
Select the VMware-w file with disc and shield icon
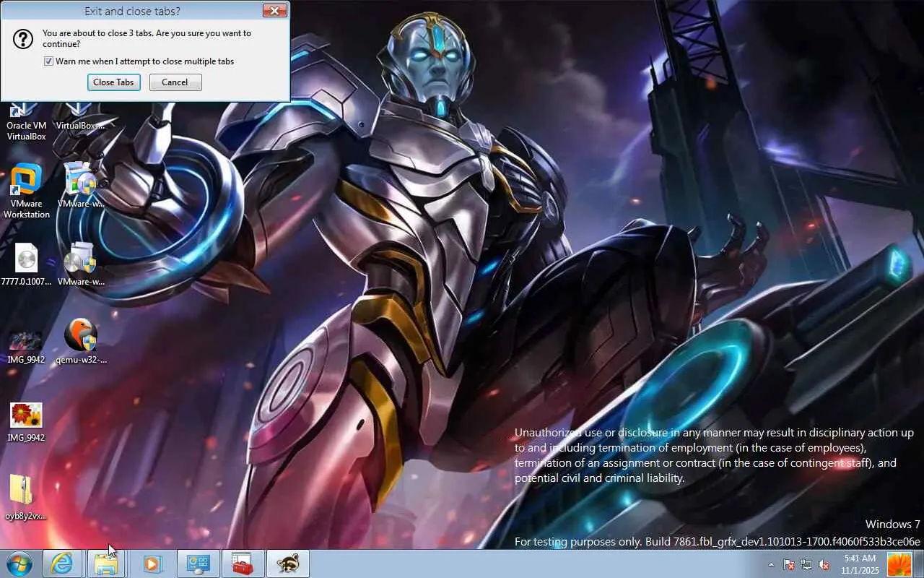click(80, 264)
